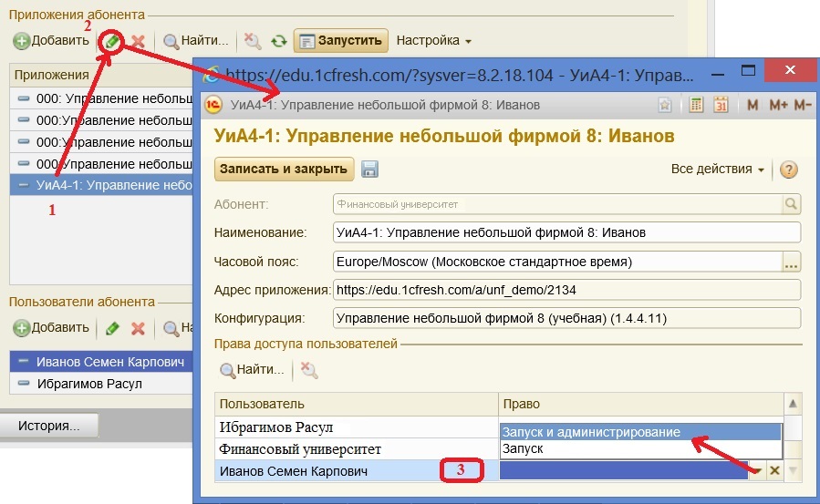Click the Право column header
Viewport: 820px width, 504px height.
(x=640, y=404)
